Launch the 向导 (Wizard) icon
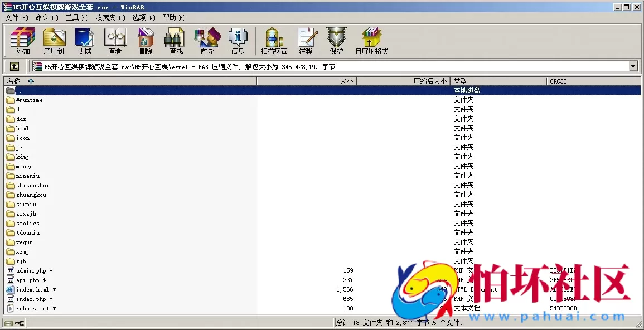The height and width of the screenshot is (330, 644). click(207, 40)
